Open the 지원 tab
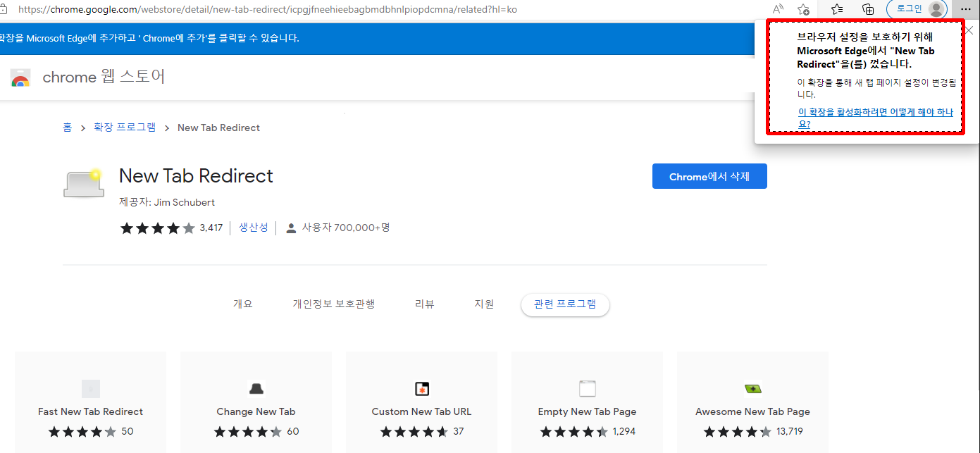The image size is (980, 453). click(484, 304)
